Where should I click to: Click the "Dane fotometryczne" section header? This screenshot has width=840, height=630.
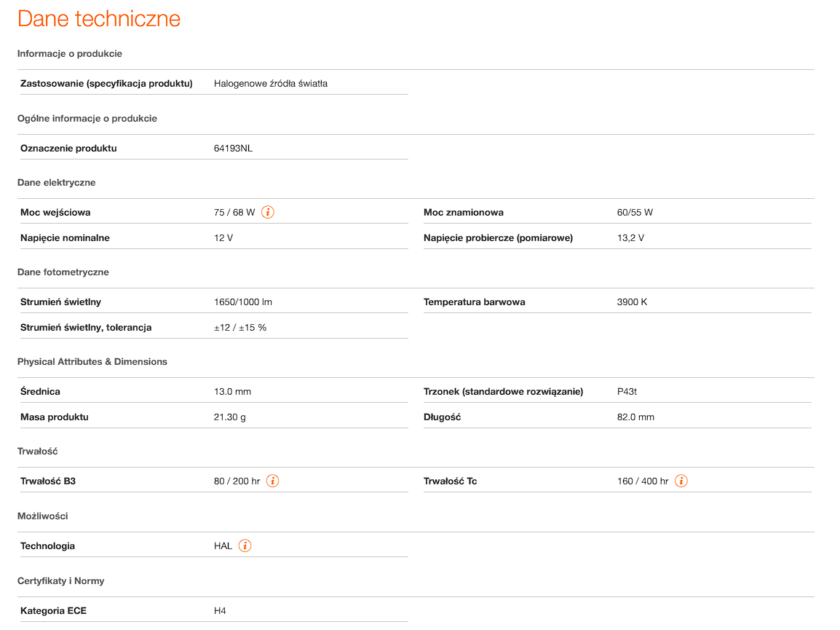(x=63, y=272)
